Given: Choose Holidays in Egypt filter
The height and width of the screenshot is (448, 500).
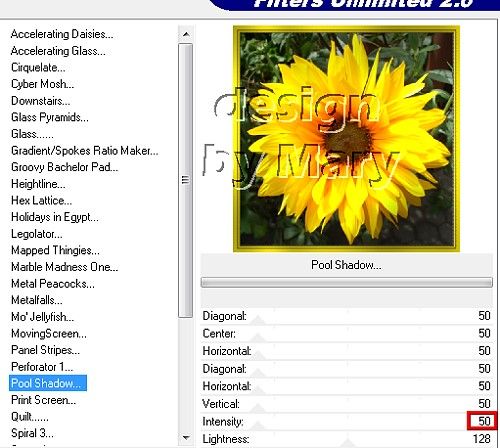Looking at the screenshot, I should click(55, 217).
